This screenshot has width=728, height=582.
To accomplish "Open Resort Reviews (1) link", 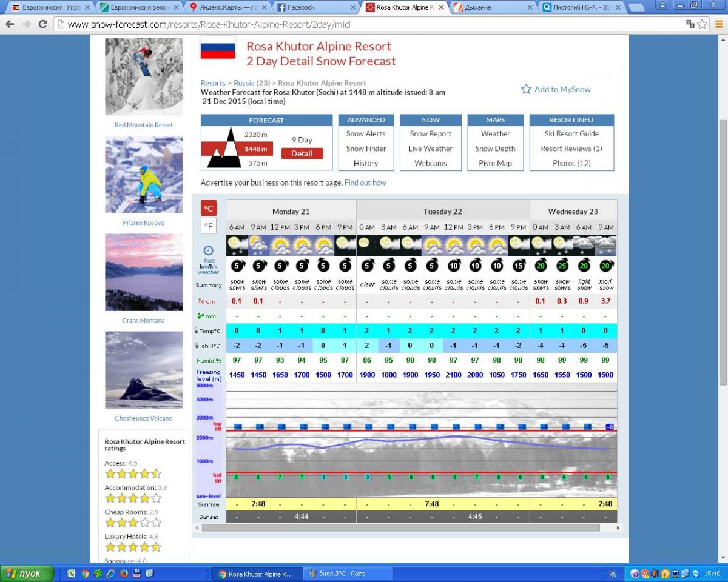I will pyautogui.click(x=571, y=149).
